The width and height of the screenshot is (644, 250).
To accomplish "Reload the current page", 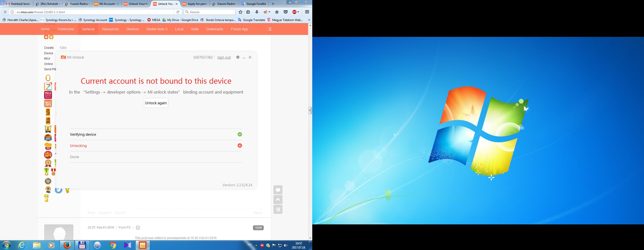I will click(x=178, y=12).
